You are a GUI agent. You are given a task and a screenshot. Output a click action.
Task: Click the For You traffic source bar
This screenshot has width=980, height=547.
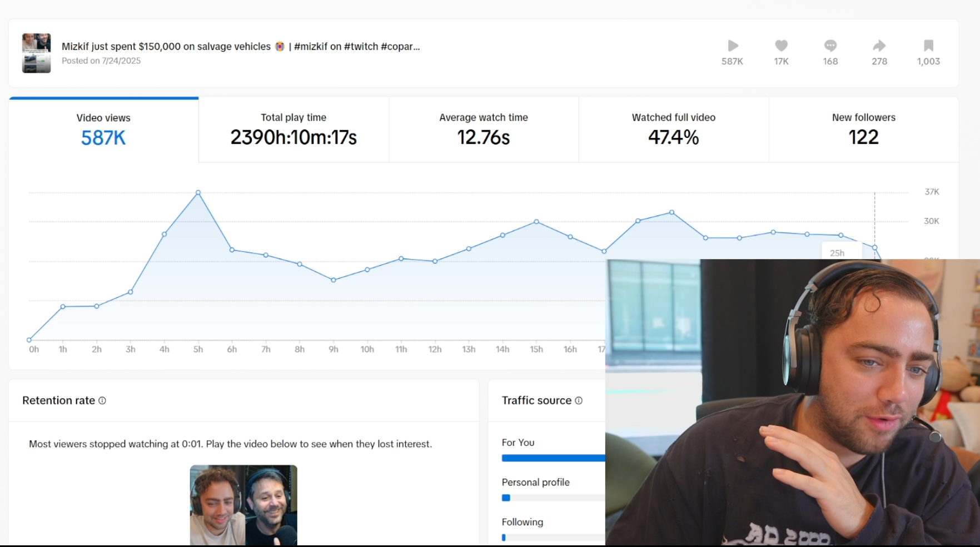(x=553, y=458)
